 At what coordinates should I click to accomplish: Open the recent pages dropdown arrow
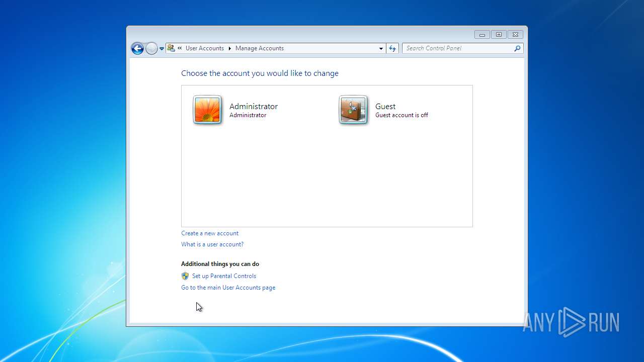coord(162,49)
